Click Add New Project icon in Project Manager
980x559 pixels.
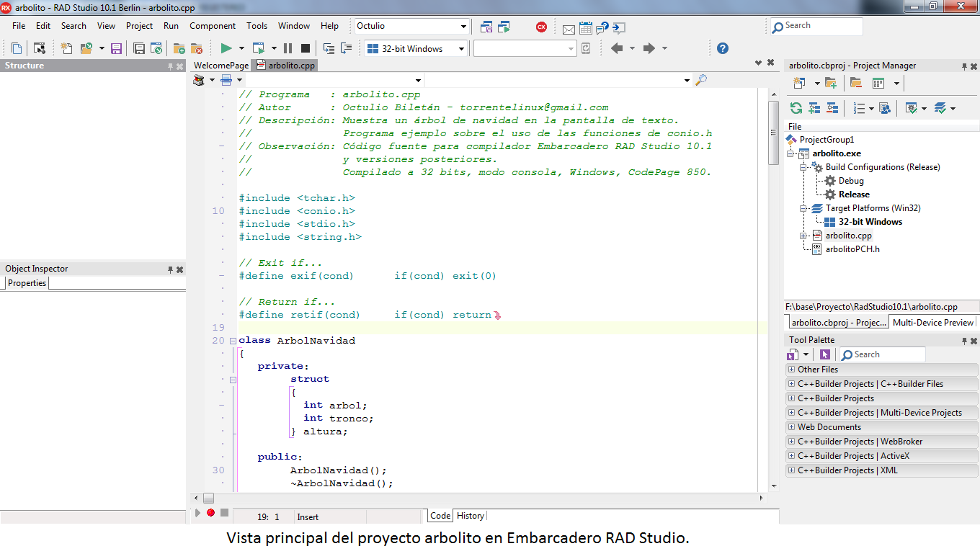click(831, 84)
